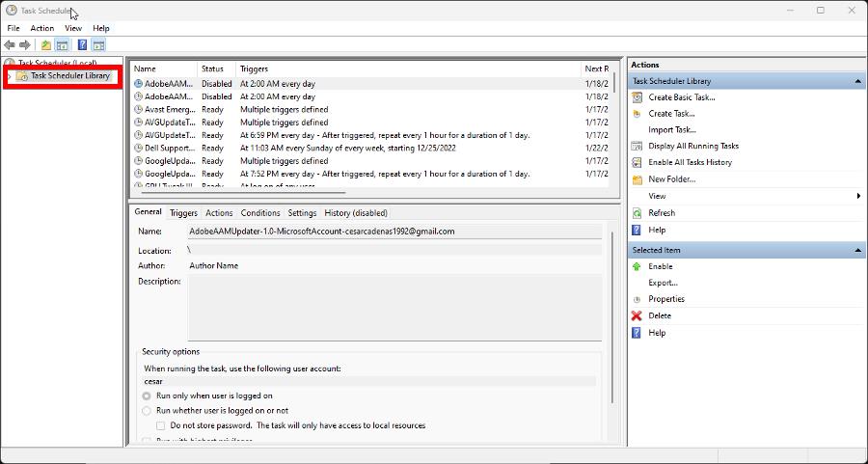Image resolution: width=868 pixels, height=464 pixels.
Task: Click the red Delete X icon
Action: [637, 315]
